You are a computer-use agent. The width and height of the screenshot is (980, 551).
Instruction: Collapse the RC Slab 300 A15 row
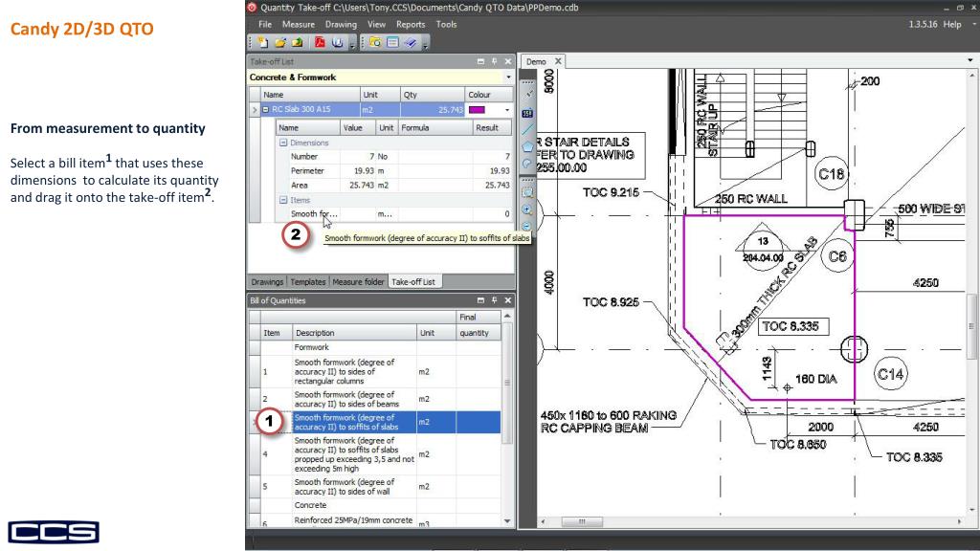[x=266, y=109]
